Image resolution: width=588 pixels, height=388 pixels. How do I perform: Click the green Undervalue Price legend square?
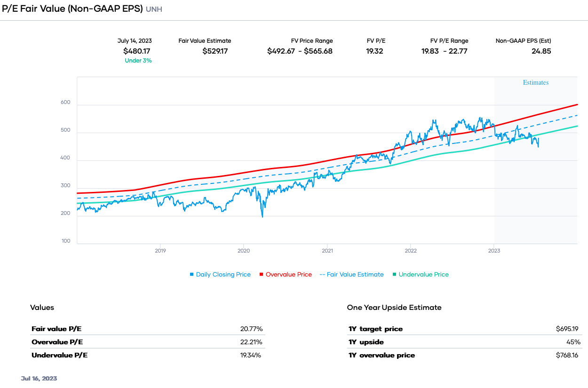coord(394,275)
